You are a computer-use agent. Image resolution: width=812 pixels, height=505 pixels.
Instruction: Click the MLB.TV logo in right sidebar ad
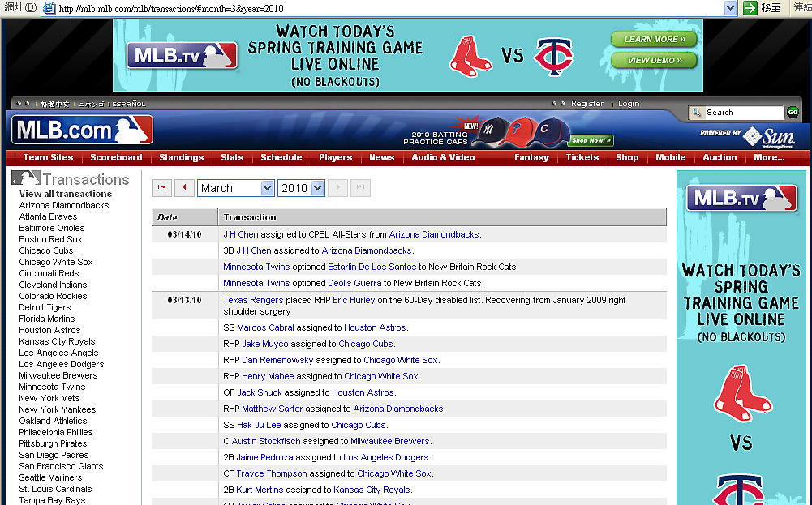click(741, 198)
